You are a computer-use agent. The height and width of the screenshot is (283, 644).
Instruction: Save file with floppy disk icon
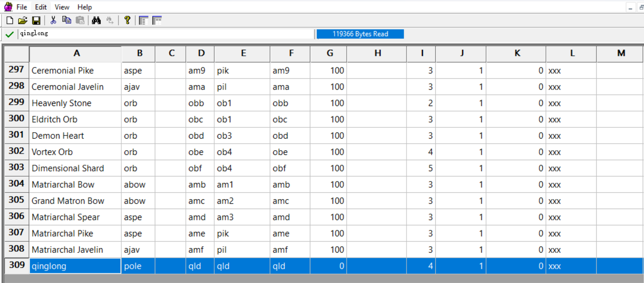click(36, 20)
